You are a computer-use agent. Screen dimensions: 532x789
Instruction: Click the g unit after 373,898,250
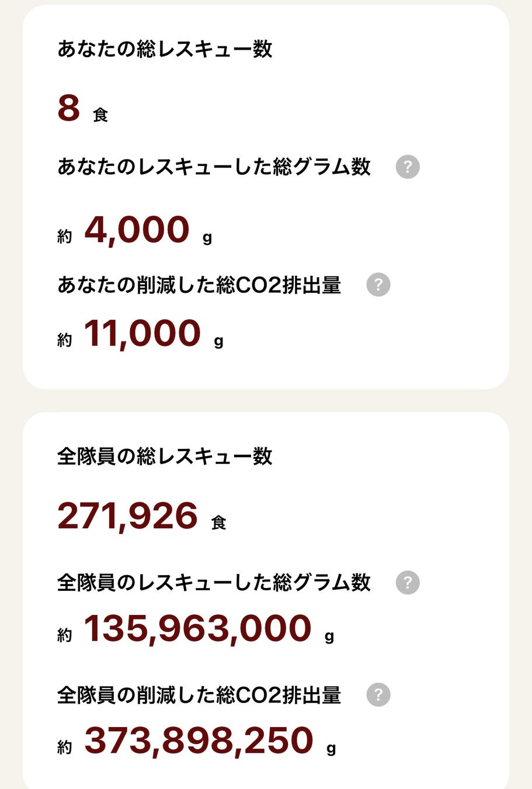click(331, 749)
